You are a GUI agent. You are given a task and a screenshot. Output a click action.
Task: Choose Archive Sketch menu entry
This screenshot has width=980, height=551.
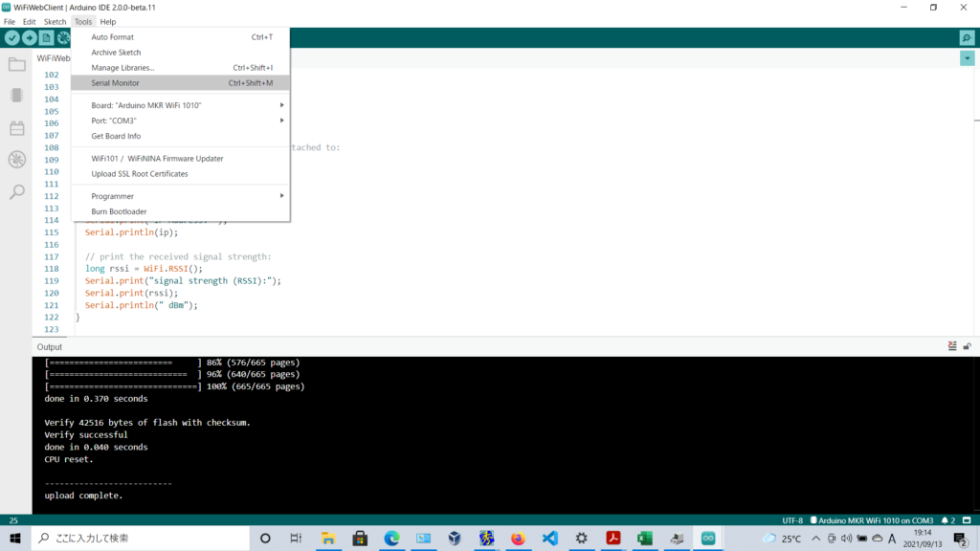click(x=181, y=53)
